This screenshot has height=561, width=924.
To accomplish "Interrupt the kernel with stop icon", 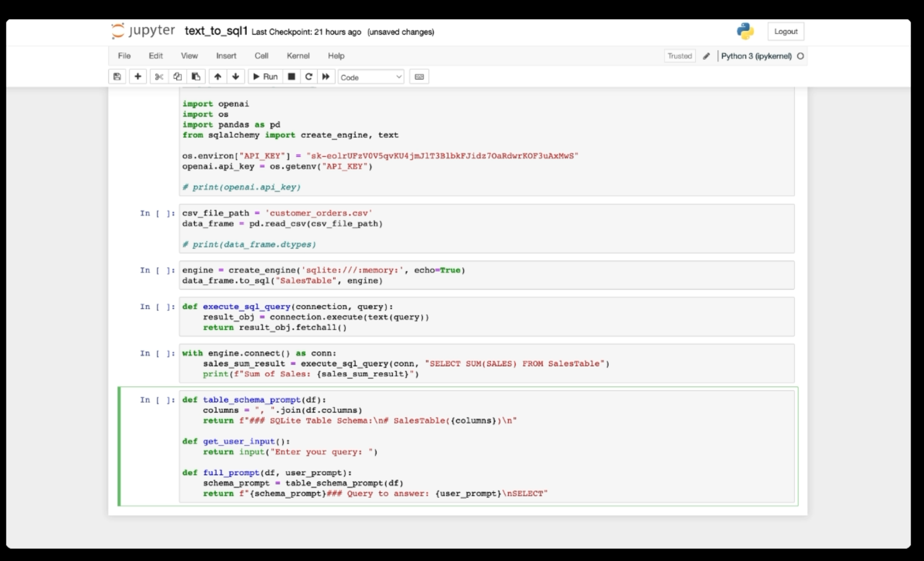I will pyautogui.click(x=292, y=76).
